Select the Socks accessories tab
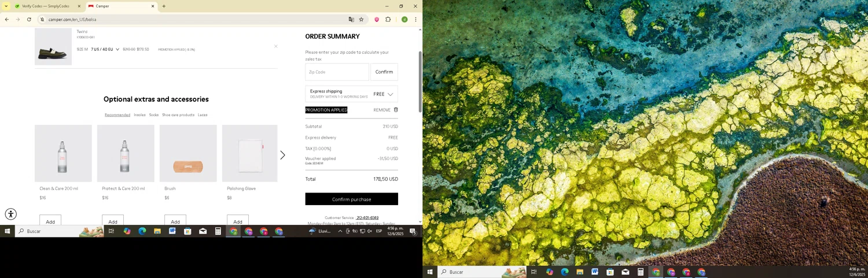Image resolution: width=868 pixels, height=278 pixels. pos(154,115)
